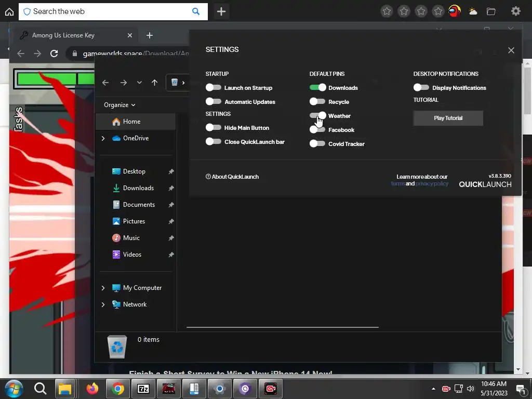Toggle Automatic Updates switch

click(x=213, y=101)
